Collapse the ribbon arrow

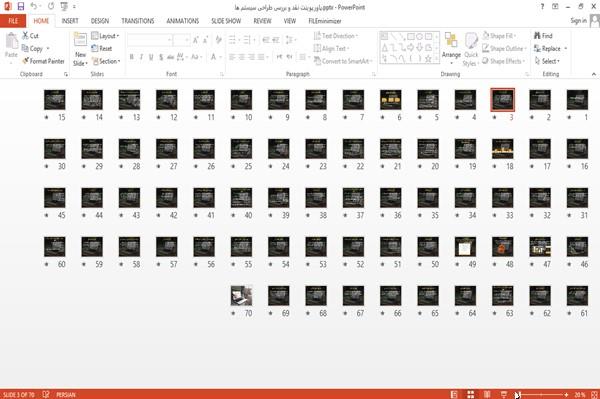(593, 74)
